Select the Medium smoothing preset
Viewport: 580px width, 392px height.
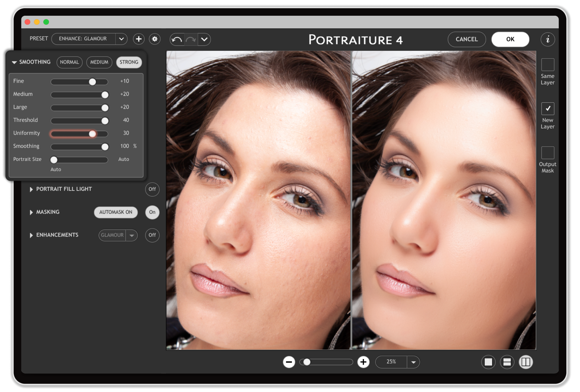point(99,62)
